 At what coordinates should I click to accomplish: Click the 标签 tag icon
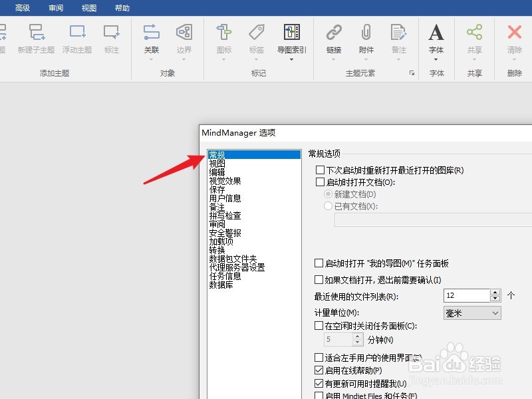pos(257,32)
